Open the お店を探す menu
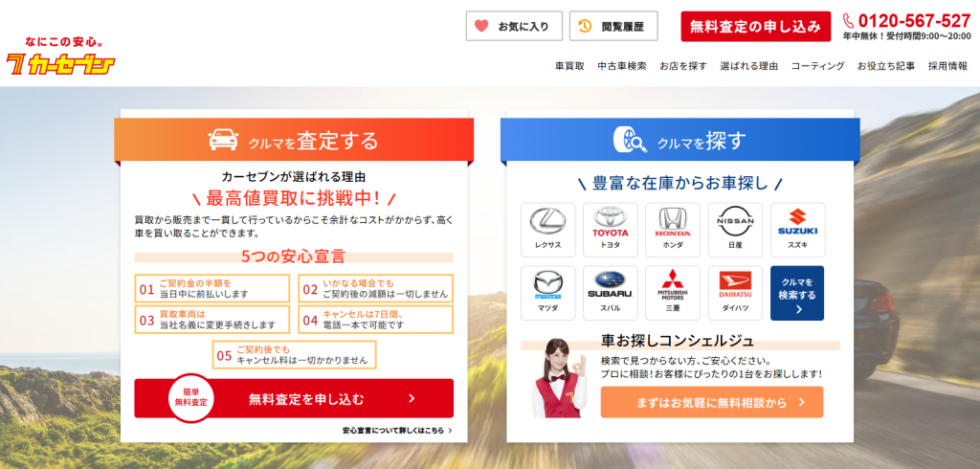This screenshot has width=980, height=469. pyautogui.click(x=683, y=66)
